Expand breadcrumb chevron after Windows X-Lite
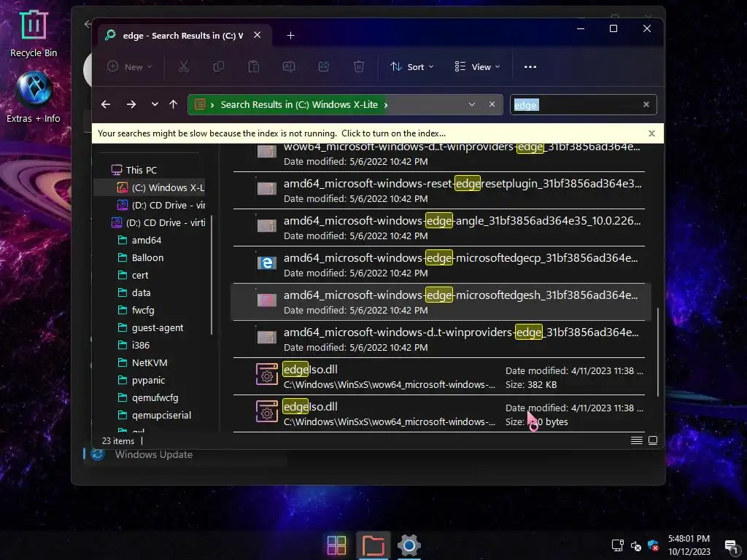 click(386, 105)
